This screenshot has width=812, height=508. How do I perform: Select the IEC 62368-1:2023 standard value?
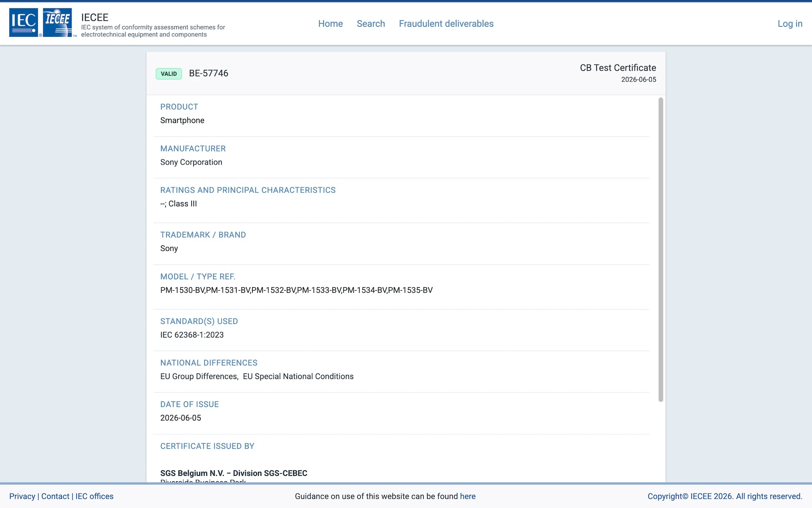coord(192,335)
